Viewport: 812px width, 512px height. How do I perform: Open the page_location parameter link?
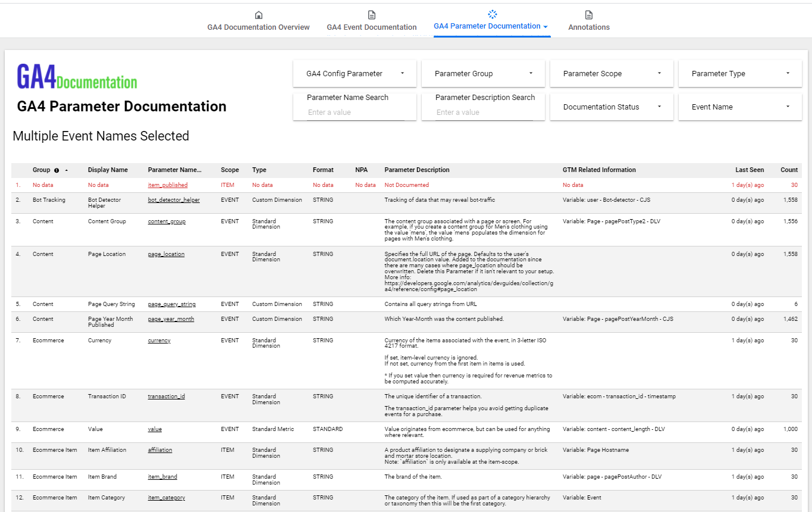(x=166, y=254)
